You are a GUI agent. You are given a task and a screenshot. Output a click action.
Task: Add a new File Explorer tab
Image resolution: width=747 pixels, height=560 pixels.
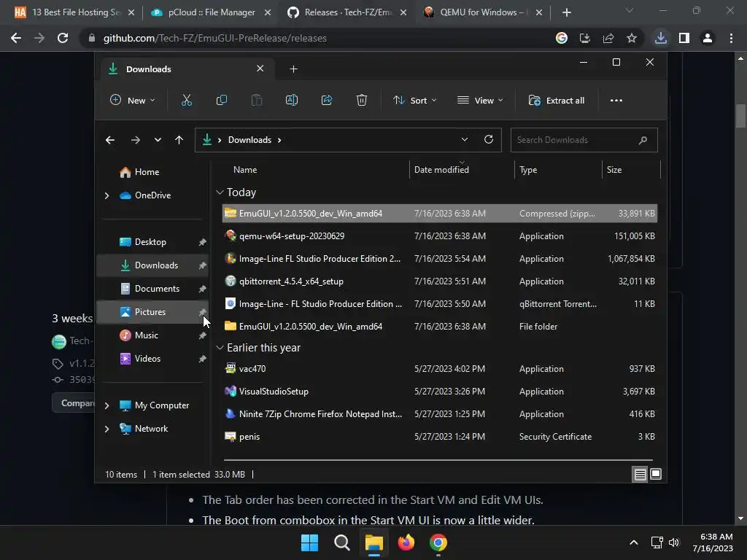tap(293, 69)
